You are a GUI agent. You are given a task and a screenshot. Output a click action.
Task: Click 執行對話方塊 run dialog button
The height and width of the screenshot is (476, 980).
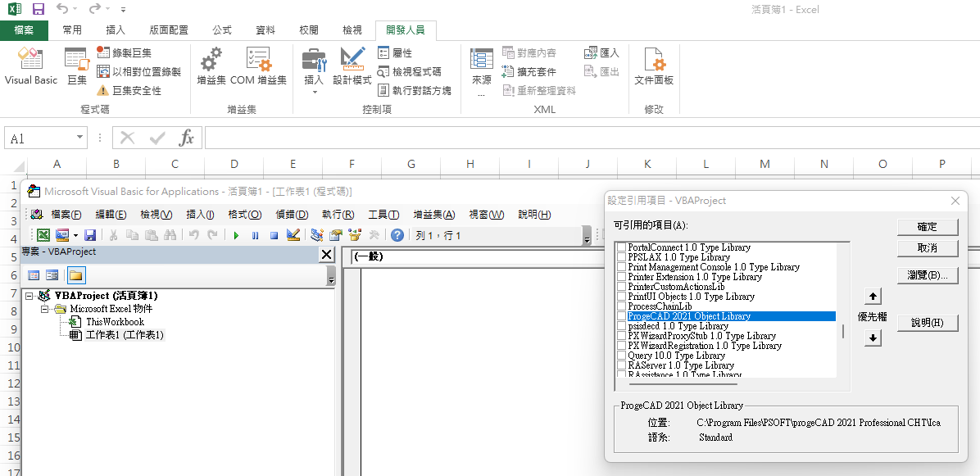pos(415,91)
